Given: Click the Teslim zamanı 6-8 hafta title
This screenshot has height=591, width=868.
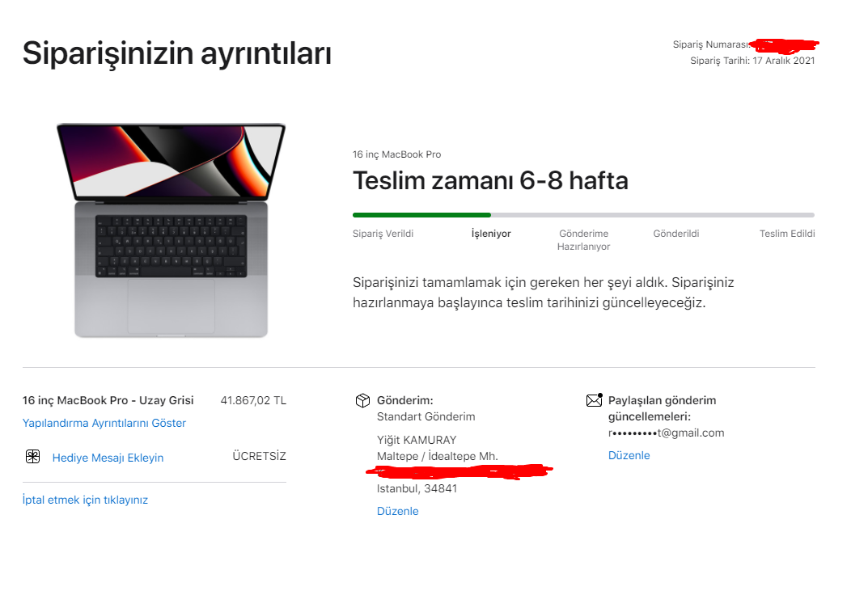Looking at the screenshot, I should tap(490, 181).
